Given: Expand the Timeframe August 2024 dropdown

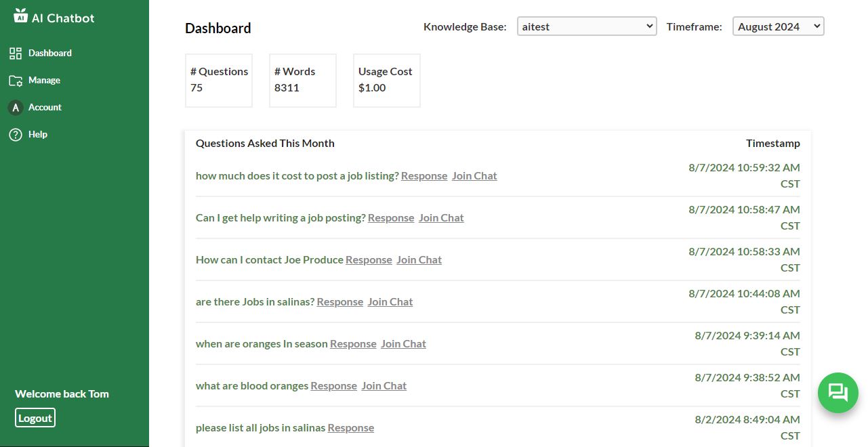Looking at the screenshot, I should pyautogui.click(x=778, y=26).
